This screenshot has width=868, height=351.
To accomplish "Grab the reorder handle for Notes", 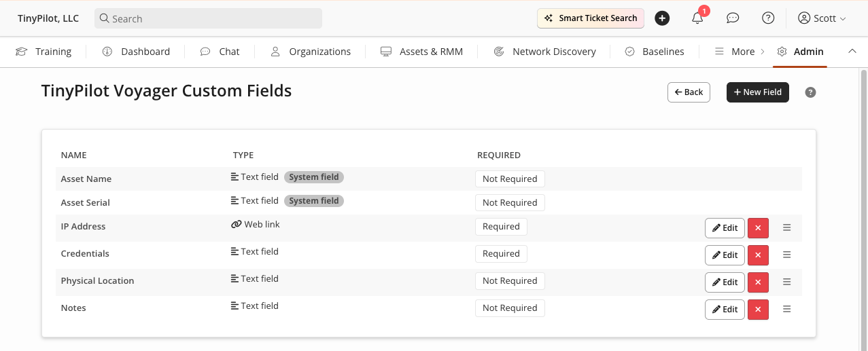I will (x=787, y=309).
